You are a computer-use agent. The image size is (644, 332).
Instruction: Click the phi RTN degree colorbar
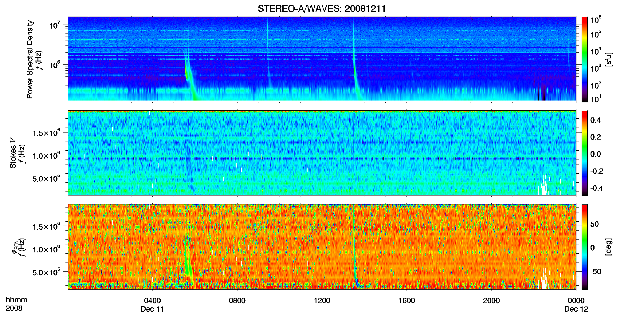pos(585,247)
